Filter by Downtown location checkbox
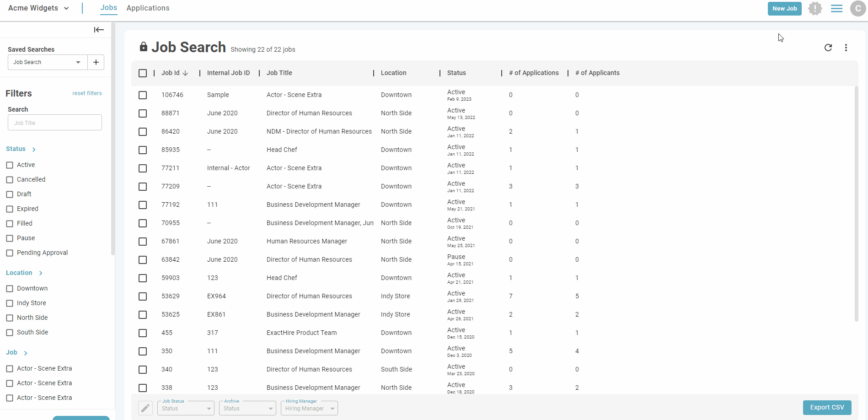868x420 pixels. pos(10,289)
